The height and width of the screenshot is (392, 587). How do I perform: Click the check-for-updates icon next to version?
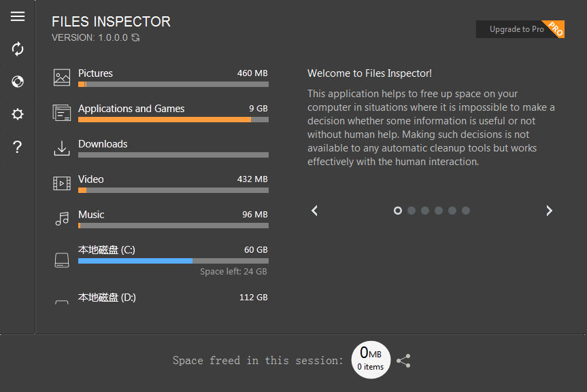[135, 37]
